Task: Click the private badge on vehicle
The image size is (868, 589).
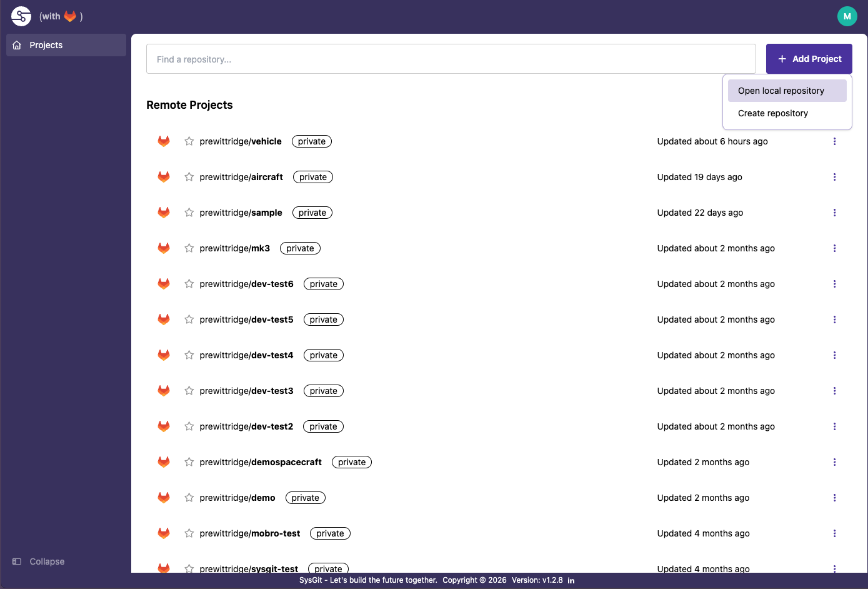Action: (312, 141)
